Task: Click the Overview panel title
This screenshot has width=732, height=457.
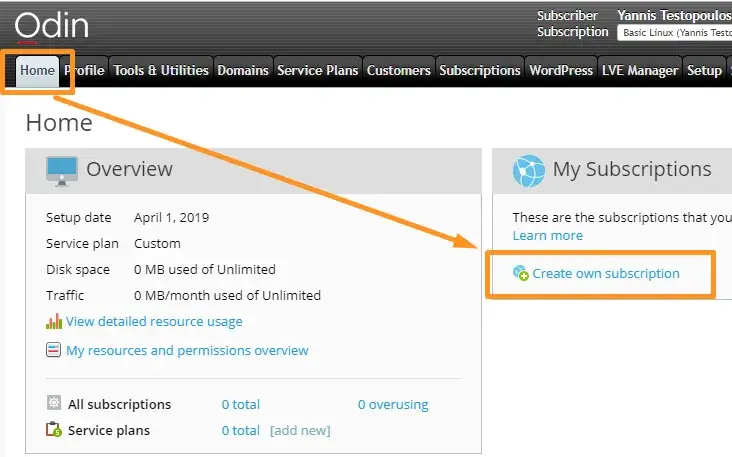Action: coord(129,169)
